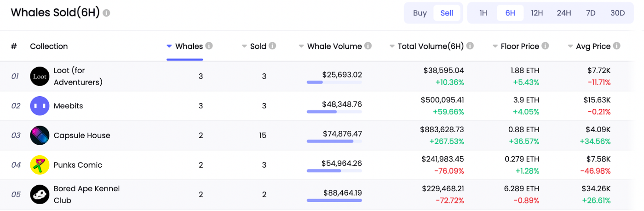Sort by Sold column arrow
Viewport: 644px width, 211px height.
click(x=244, y=46)
